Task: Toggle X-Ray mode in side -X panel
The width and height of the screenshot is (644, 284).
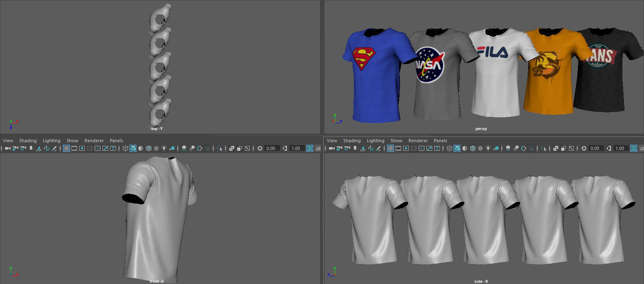Action: [x=556, y=148]
